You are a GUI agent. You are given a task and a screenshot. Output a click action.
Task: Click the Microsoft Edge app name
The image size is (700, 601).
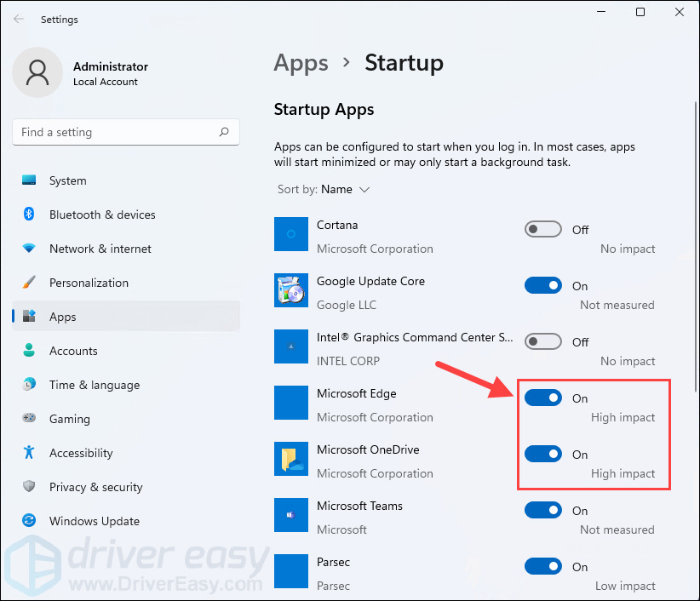pos(356,393)
